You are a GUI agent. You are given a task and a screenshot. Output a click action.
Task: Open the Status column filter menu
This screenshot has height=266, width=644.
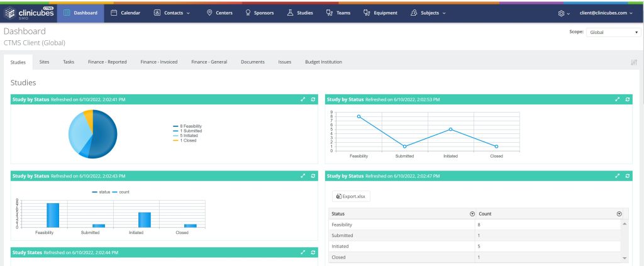[472, 214]
